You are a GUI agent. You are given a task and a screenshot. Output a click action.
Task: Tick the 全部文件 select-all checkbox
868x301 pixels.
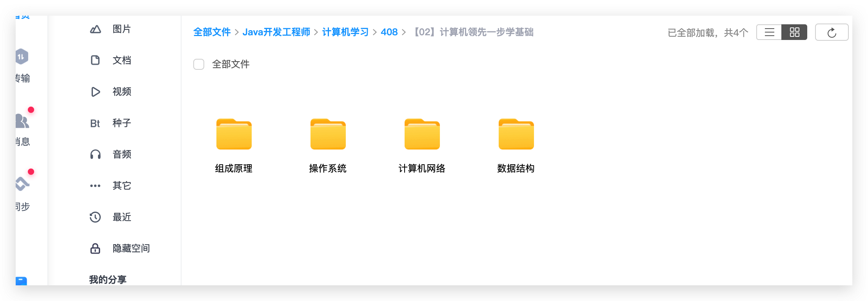click(x=199, y=64)
